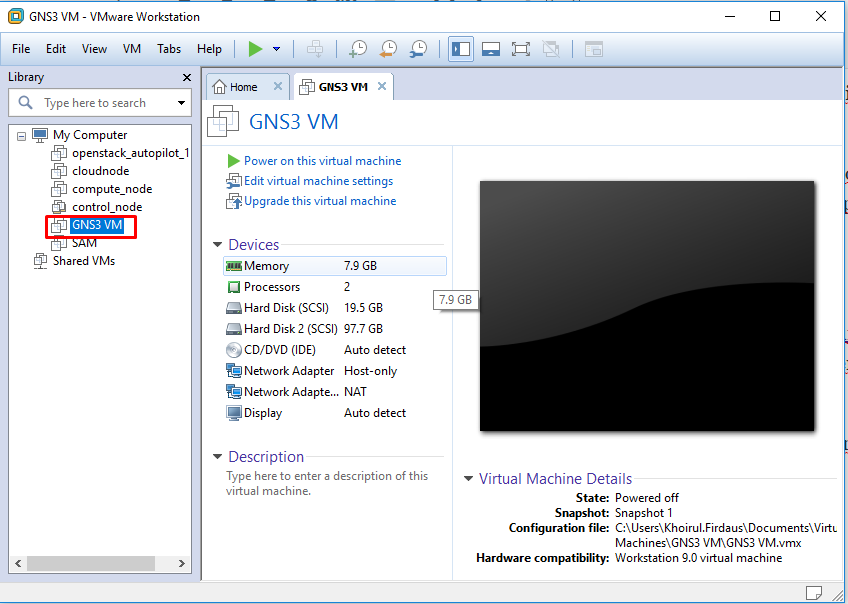Select the Memory device row

click(x=335, y=266)
